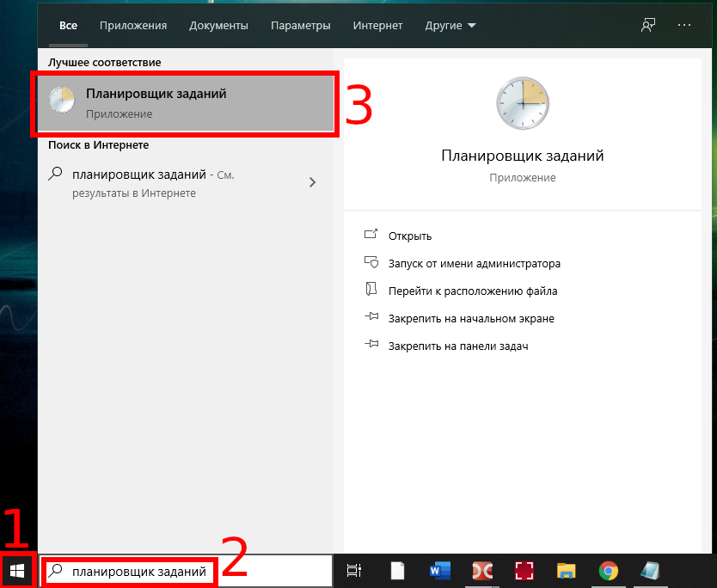Click the Windows Start button
Image resolution: width=717 pixels, height=588 pixels.
17,571
